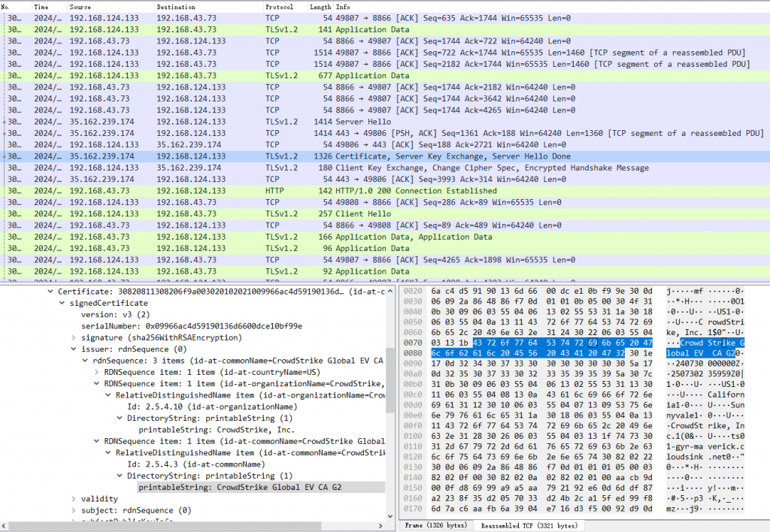
Task: Collapse the top-level Certificate node
Action: pos(50,292)
